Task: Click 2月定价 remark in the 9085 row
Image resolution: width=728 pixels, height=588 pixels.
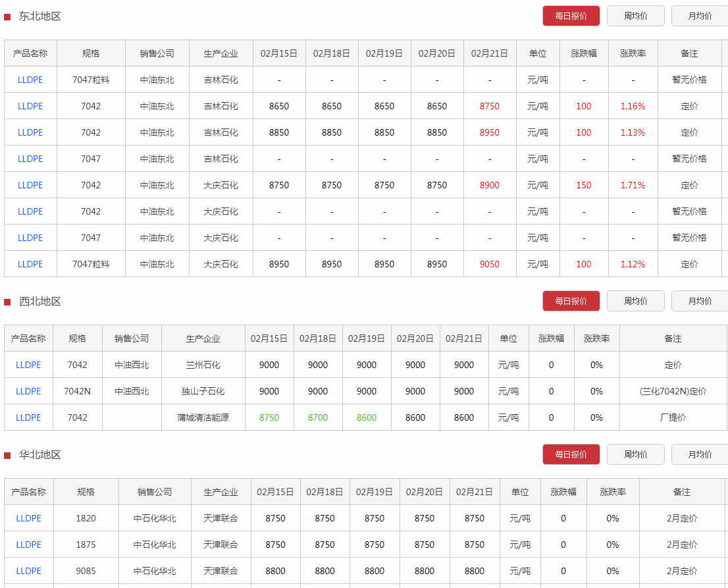Action: 682,571
